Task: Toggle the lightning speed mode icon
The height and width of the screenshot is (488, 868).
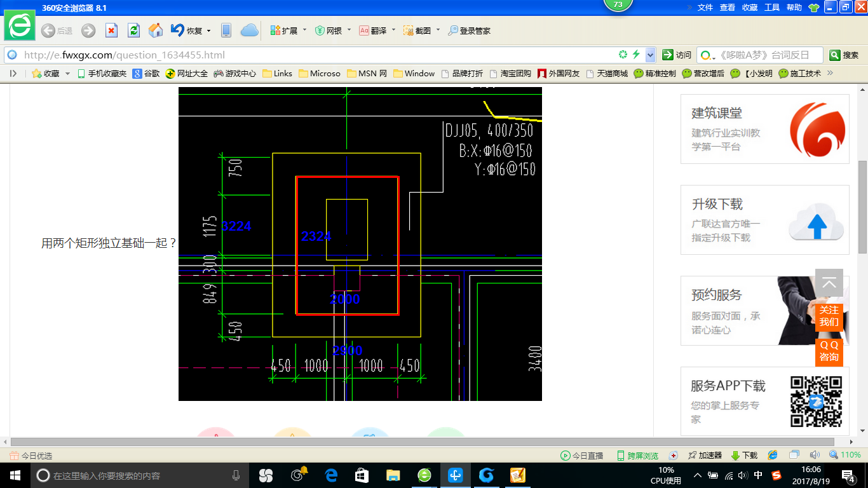Action: (636, 55)
